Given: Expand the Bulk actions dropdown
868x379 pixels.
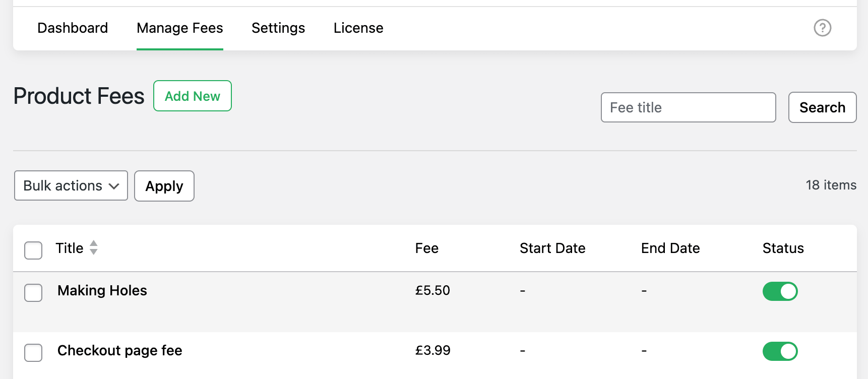Looking at the screenshot, I should click(71, 185).
